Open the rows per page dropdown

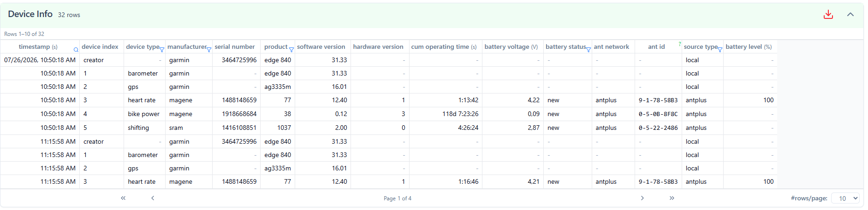pyautogui.click(x=845, y=198)
